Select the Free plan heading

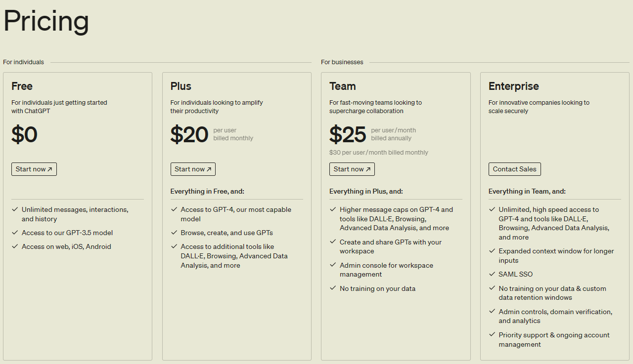tap(22, 86)
